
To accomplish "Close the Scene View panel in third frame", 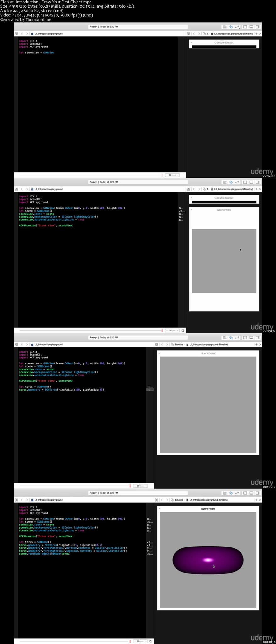I will click(x=159, y=353).
